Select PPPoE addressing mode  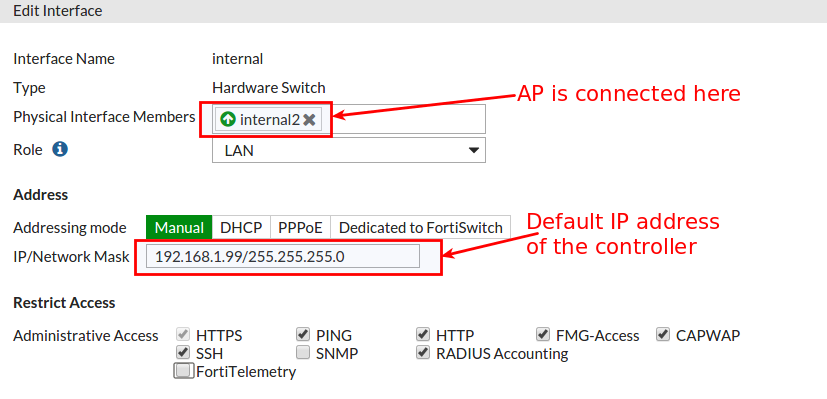(x=300, y=228)
